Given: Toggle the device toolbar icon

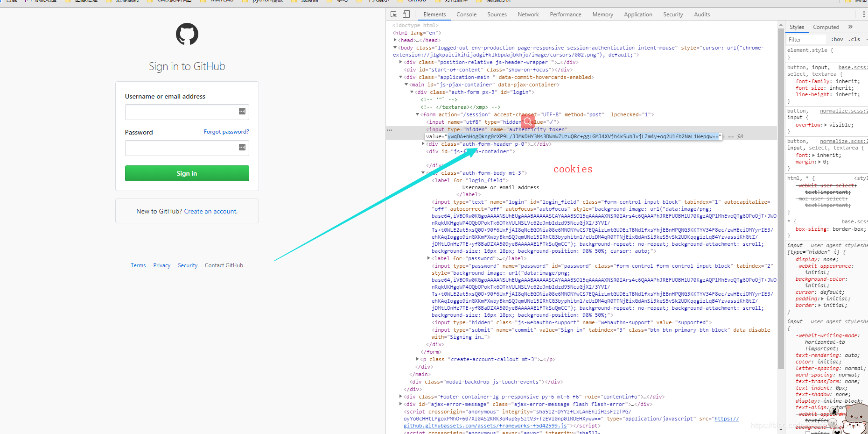Looking at the screenshot, I should click(x=406, y=14).
